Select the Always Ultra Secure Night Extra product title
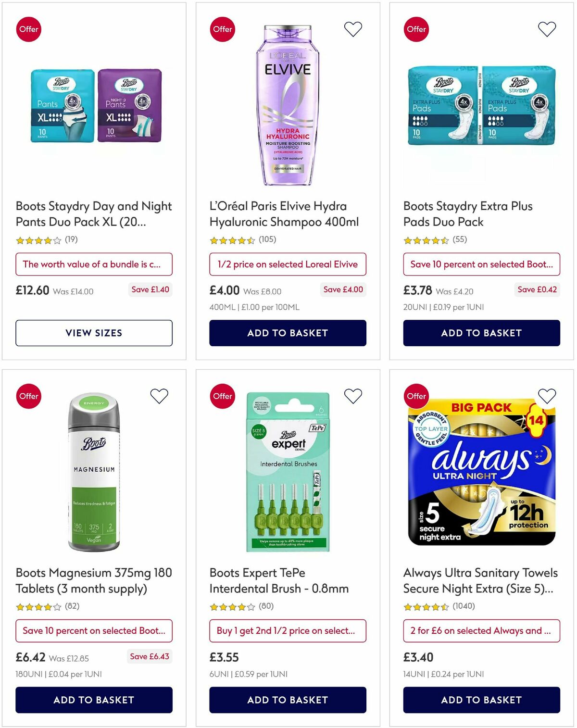Image resolution: width=577 pixels, height=728 pixels. click(480, 580)
